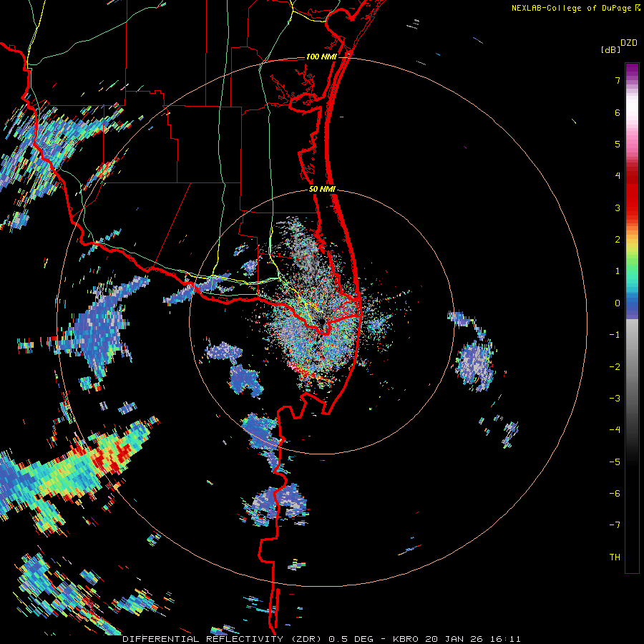The image size is (644, 644).
Task: Click the 50 NMI range ring label
Action: coord(322,189)
